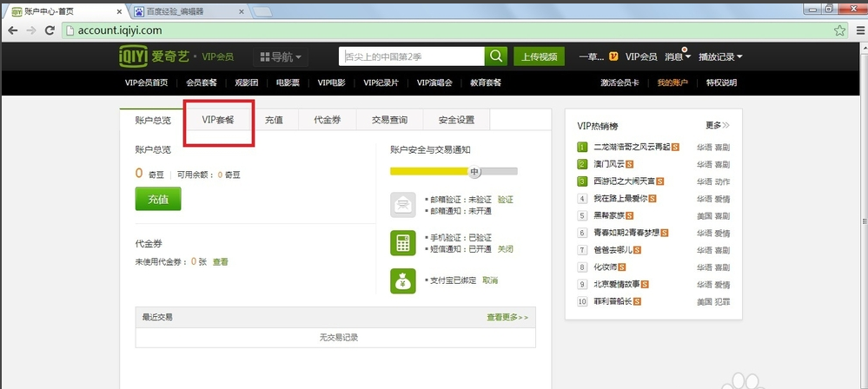Click VIP会员 link in top bar
The height and width of the screenshot is (389, 868).
point(641,56)
